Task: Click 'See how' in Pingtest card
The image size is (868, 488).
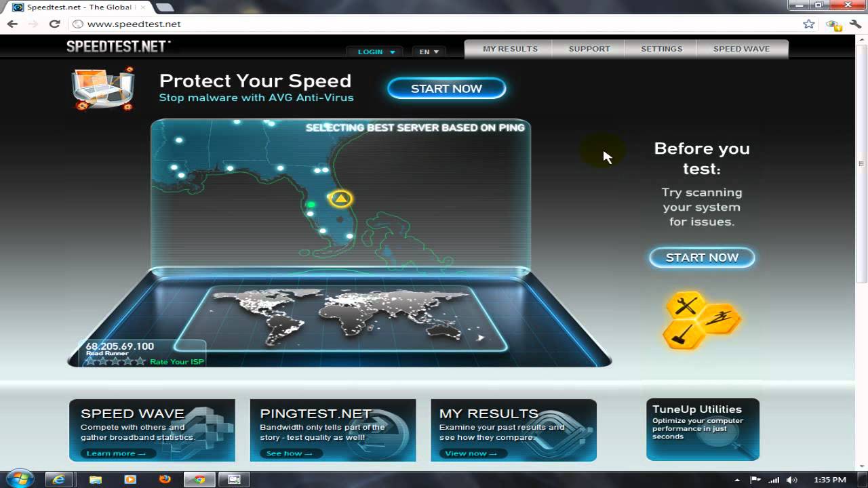Action: (290, 453)
